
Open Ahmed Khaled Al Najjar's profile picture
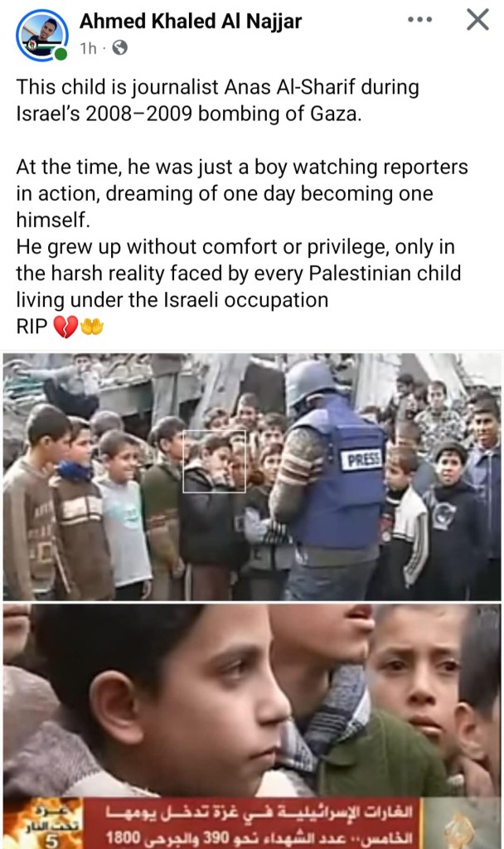41,35
